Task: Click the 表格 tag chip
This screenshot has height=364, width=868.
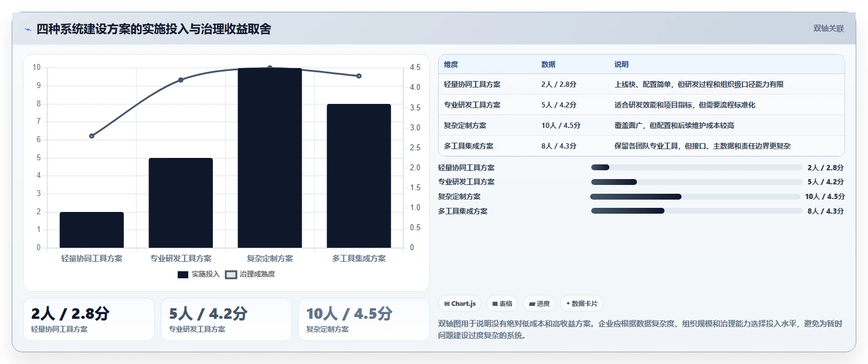Action: point(502,304)
